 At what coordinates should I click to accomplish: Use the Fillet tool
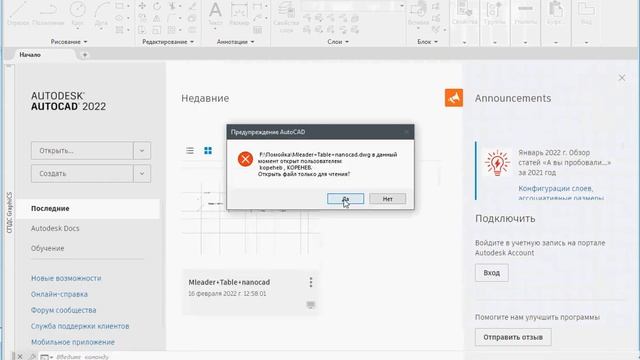pyautogui.click(x=172, y=18)
